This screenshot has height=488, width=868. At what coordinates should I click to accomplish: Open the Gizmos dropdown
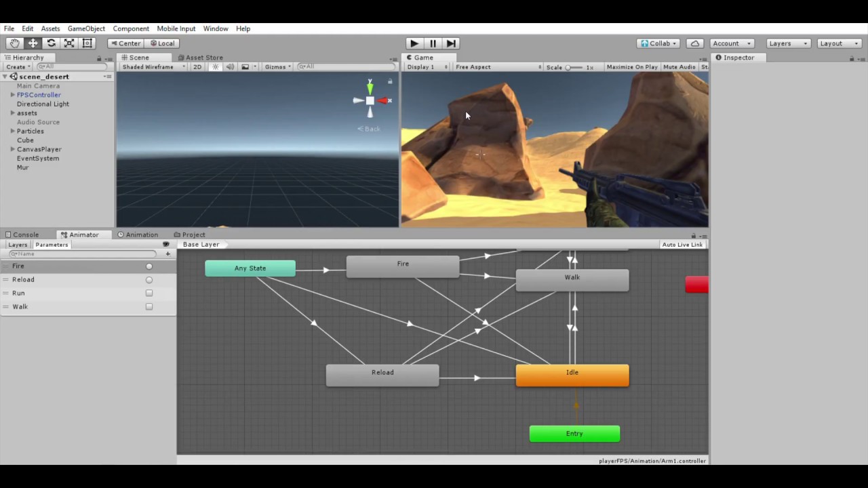click(x=278, y=66)
